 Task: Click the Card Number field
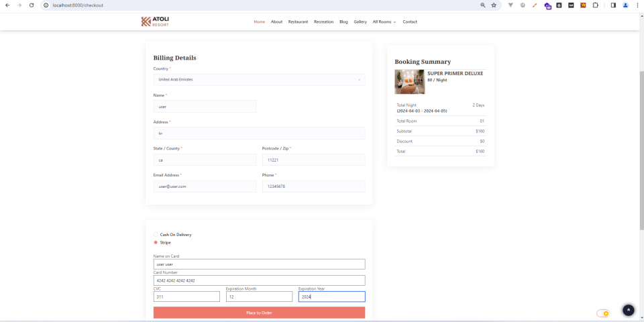click(259, 280)
